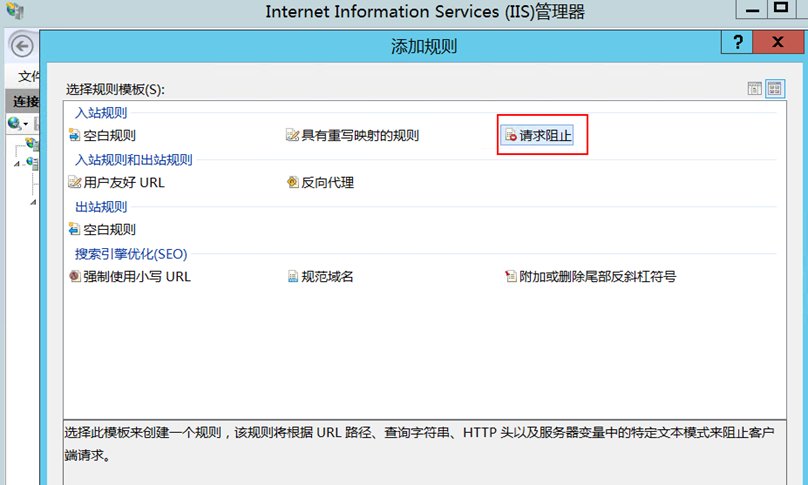808x485 pixels.
Task: Select the 反向代理 template
Action: tap(327, 183)
